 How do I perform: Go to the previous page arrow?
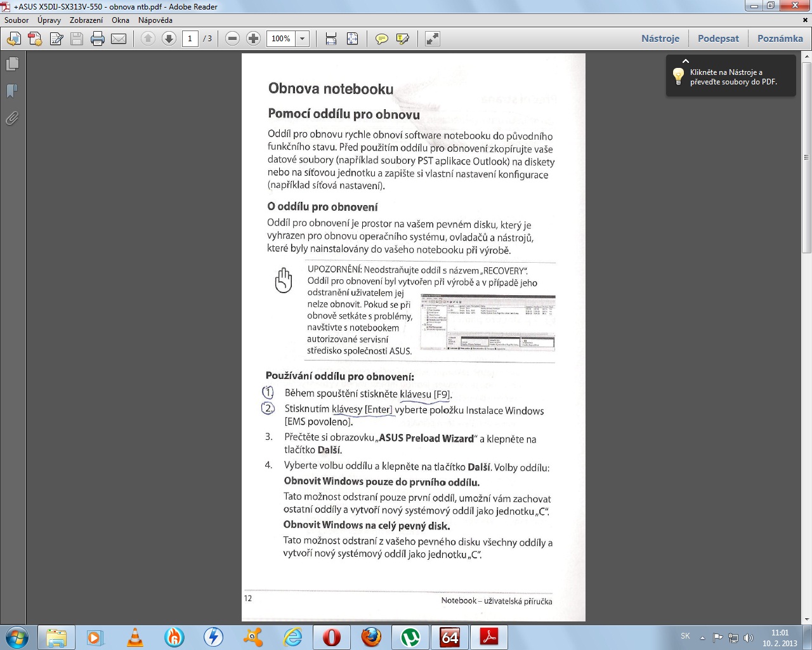(x=148, y=39)
